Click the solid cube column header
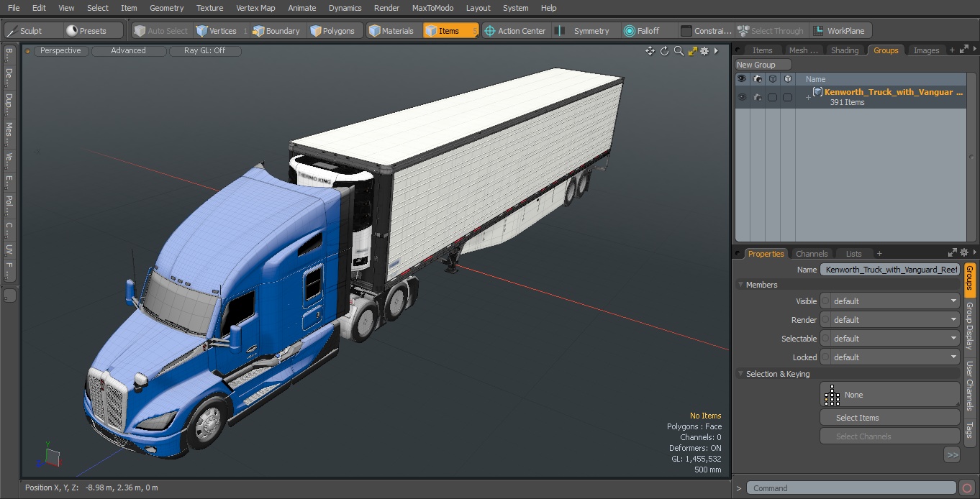This screenshot has width=980, height=499. click(x=787, y=79)
